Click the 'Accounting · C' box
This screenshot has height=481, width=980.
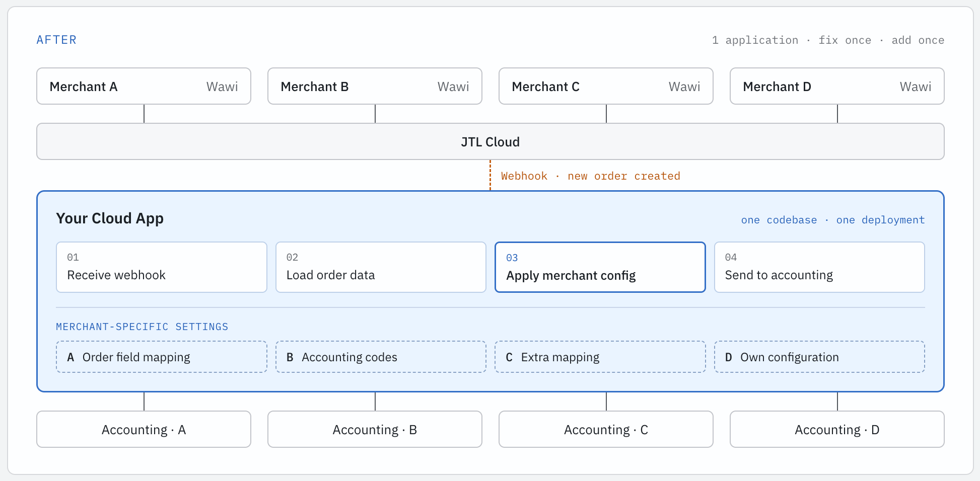(606, 429)
